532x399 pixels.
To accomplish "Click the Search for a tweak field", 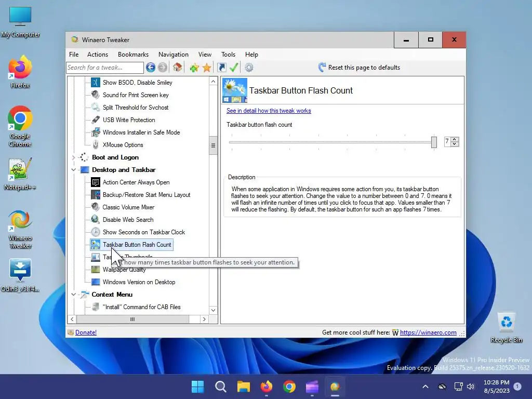I will [x=105, y=68].
